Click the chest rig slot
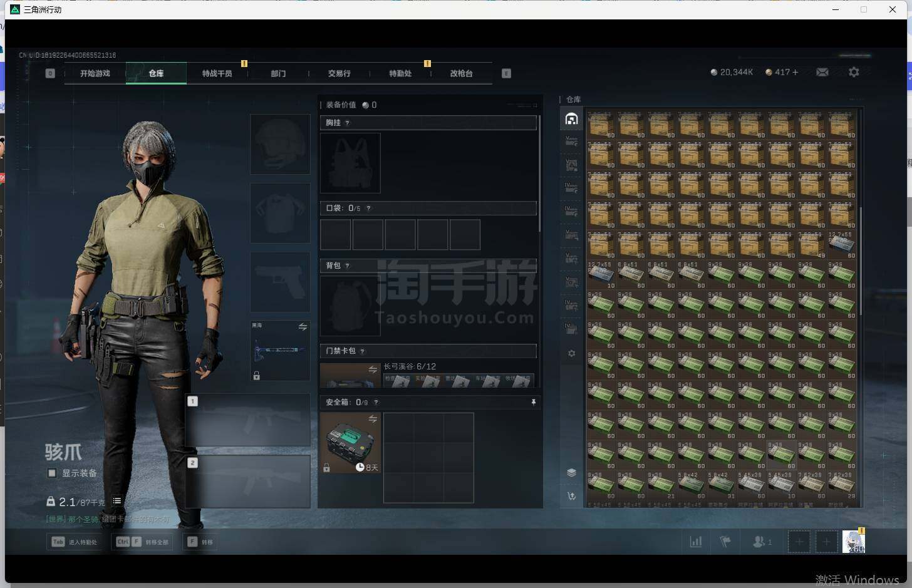The height and width of the screenshot is (588, 912). (x=350, y=163)
